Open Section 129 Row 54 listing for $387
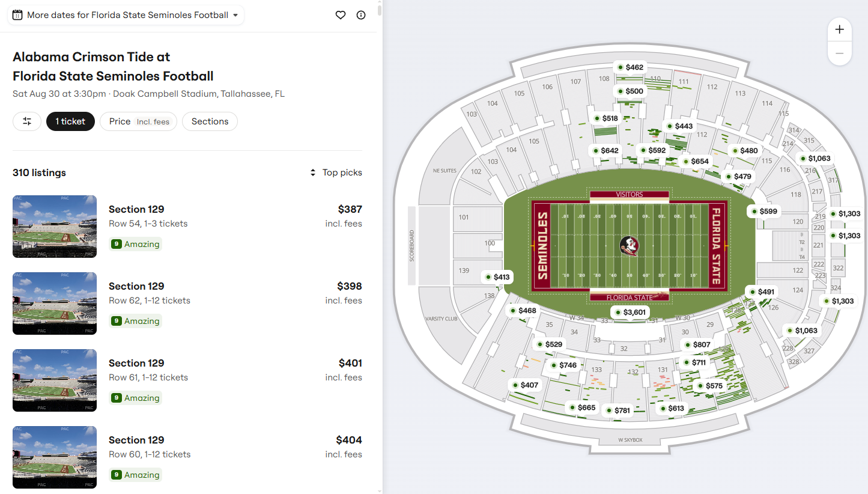 click(x=187, y=227)
